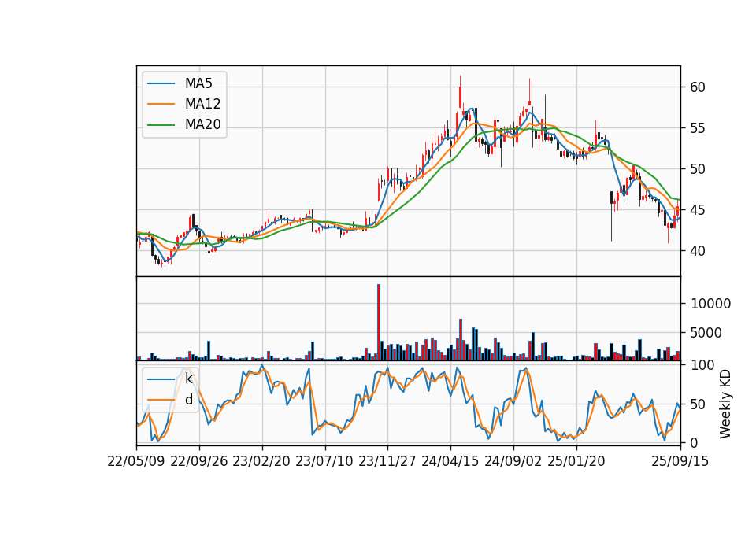Click the orange MA12 legend line
The image size is (756, 543).
tap(161, 104)
